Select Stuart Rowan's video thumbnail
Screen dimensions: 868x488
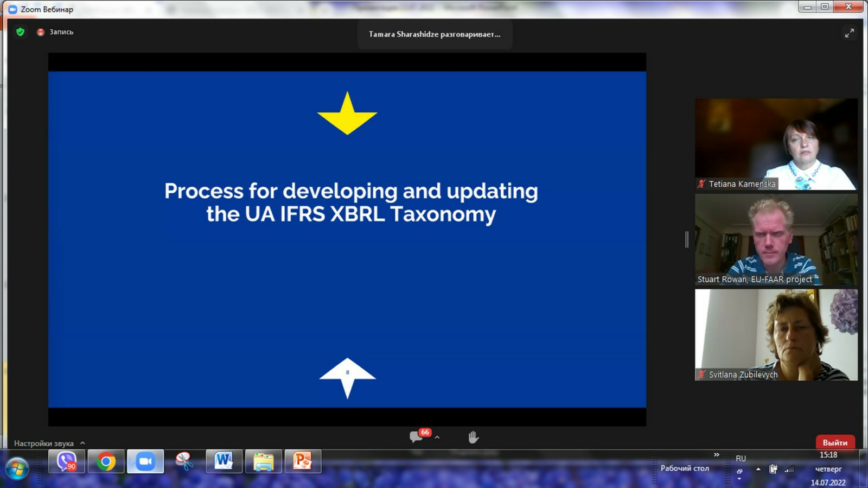[x=776, y=239]
